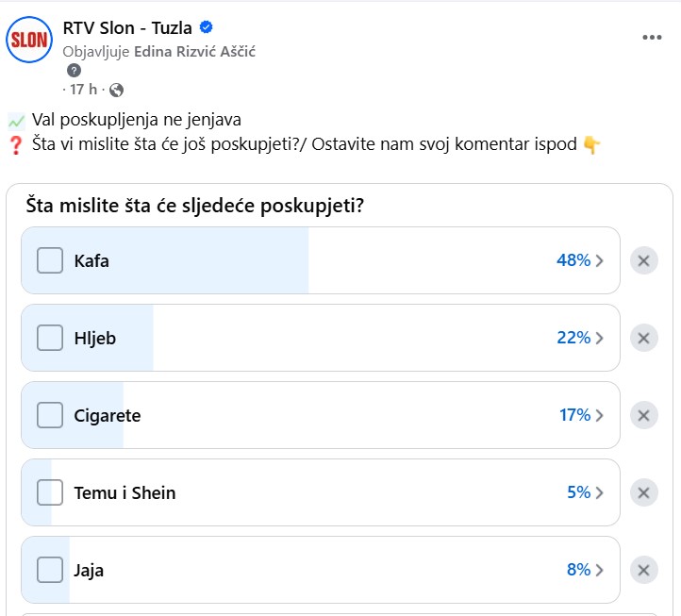Click the RTV Slon profile logo
The width and height of the screenshot is (681, 616).
29,40
